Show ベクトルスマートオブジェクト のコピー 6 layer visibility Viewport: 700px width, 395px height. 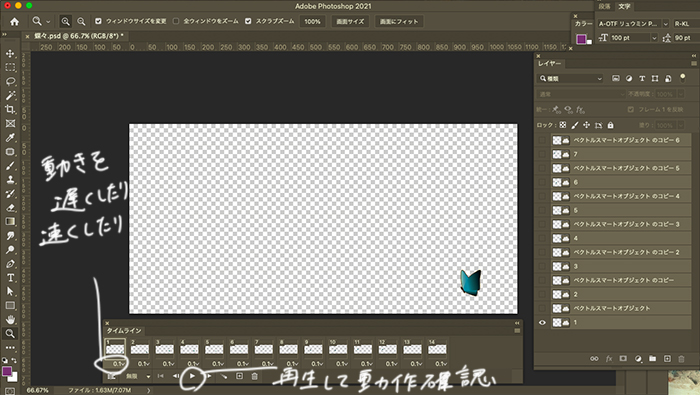point(542,140)
